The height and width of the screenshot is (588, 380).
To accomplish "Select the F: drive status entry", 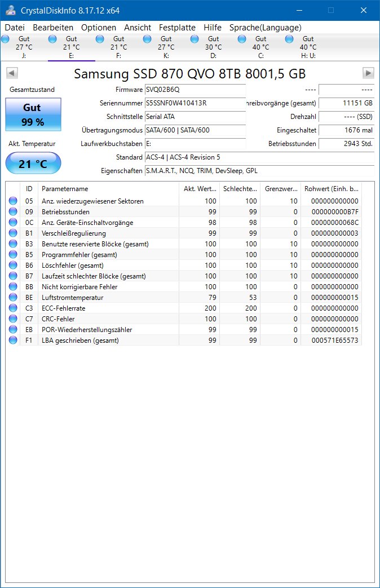I will [118, 47].
